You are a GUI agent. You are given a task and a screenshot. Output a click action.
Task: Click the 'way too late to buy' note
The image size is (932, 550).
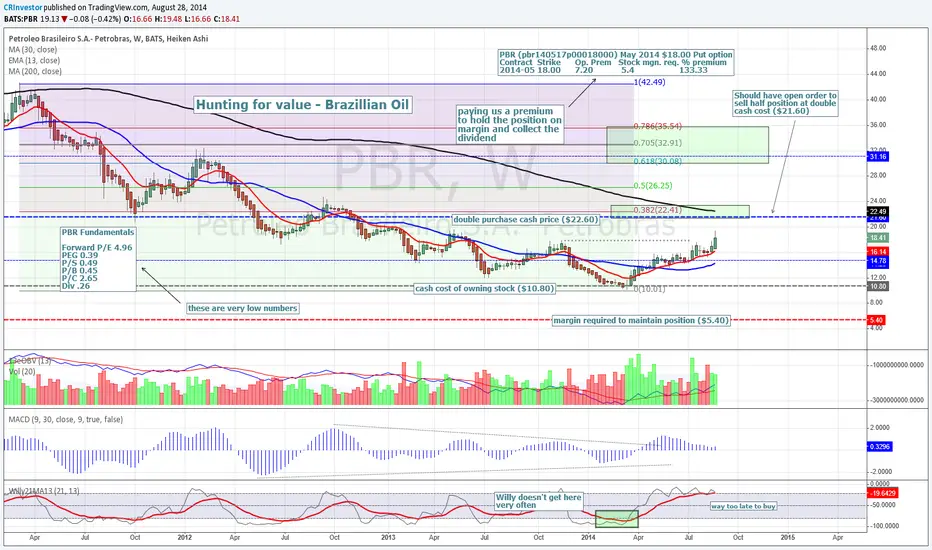pos(744,506)
